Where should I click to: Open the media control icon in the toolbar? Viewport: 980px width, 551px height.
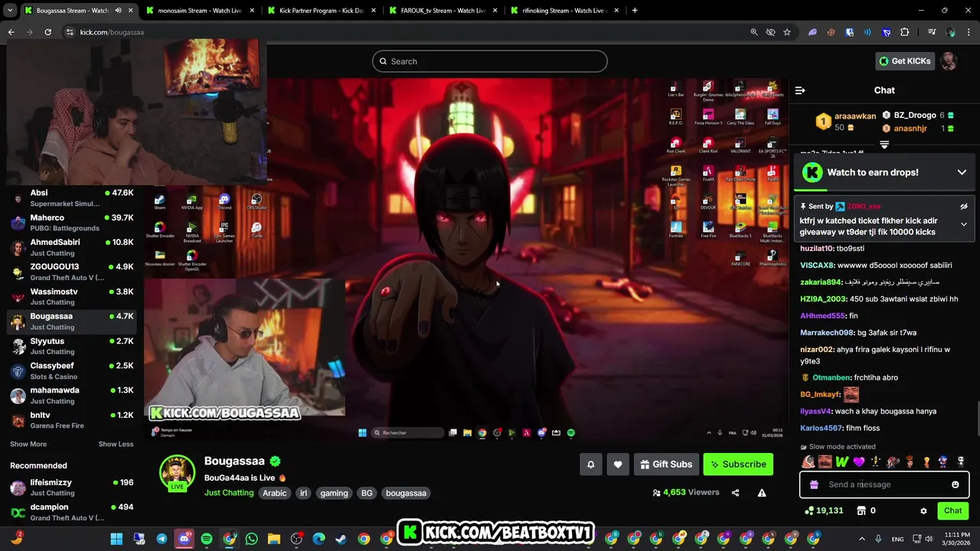click(x=932, y=32)
